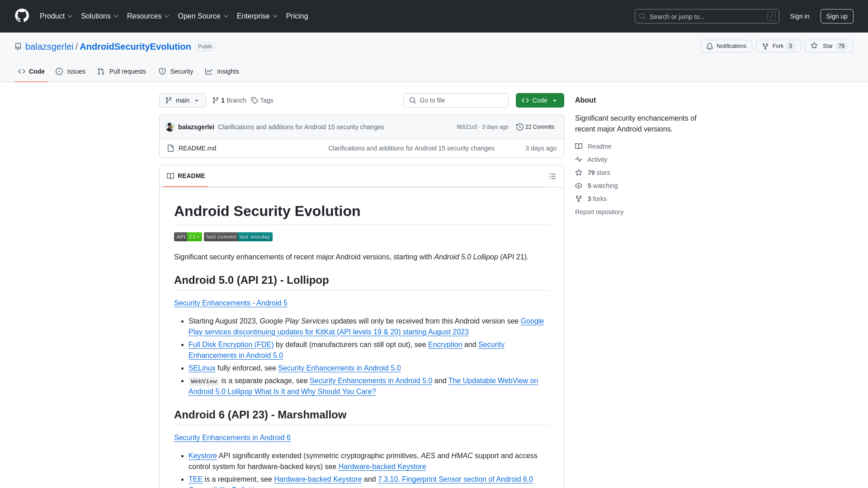This screenshot has height=488, width=868.
Task: Open the 22 Commits history
Action: click(535, 127)
